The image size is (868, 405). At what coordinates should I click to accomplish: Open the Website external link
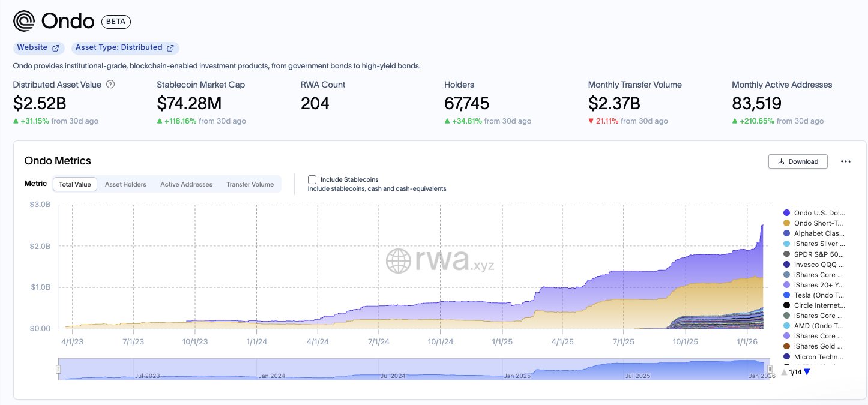(x=38, y=47)
